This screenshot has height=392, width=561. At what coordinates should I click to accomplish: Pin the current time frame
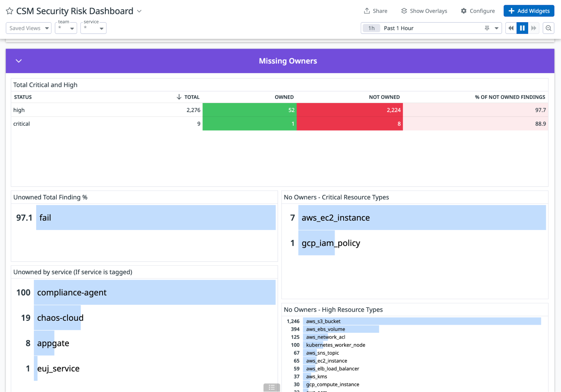(x=487, y=28)
